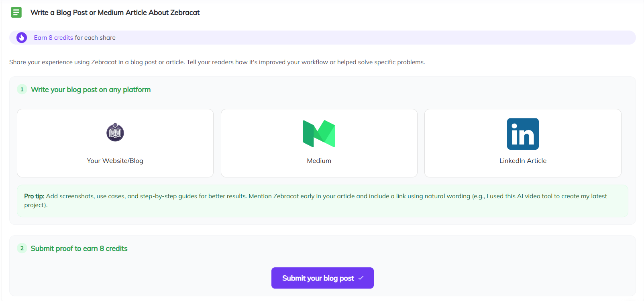This screenshot has height=301, width=644.
Task: Click the blue LinkedIn logo
Action: pos(523,134)
